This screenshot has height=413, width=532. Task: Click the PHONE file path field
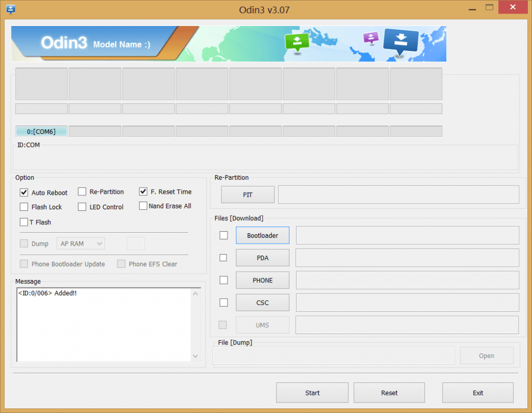click(407, 280)
